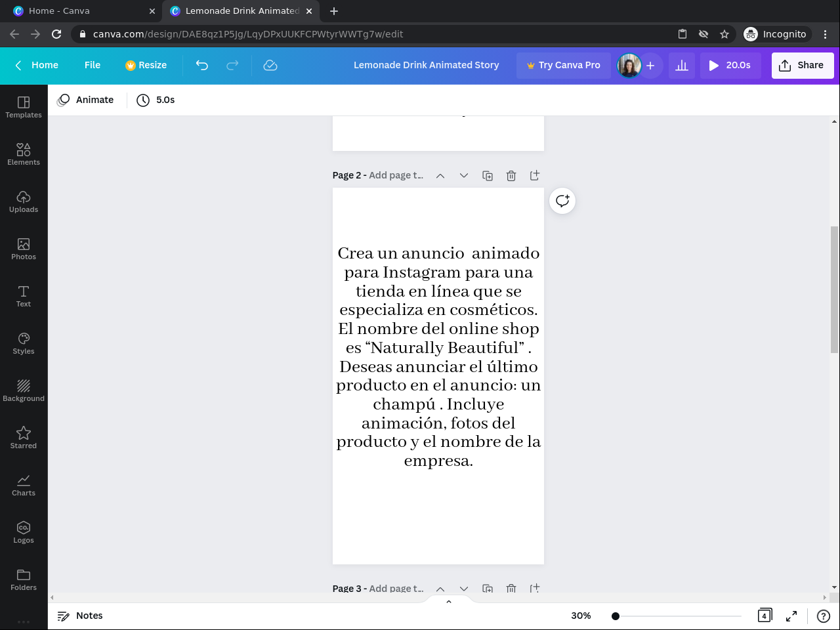Check cloud save status icon
The image size is (840, 630).
[x=270, y=65]
